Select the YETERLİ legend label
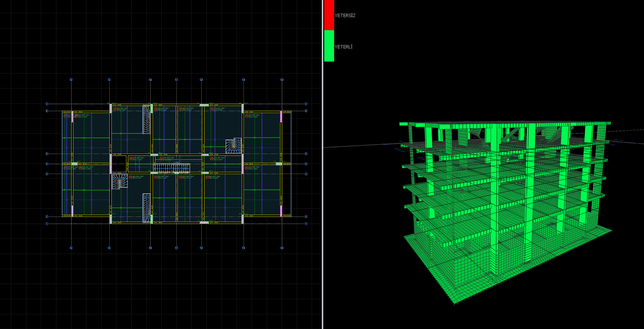Viewport: 644px width, 329px height. point(343,47)
